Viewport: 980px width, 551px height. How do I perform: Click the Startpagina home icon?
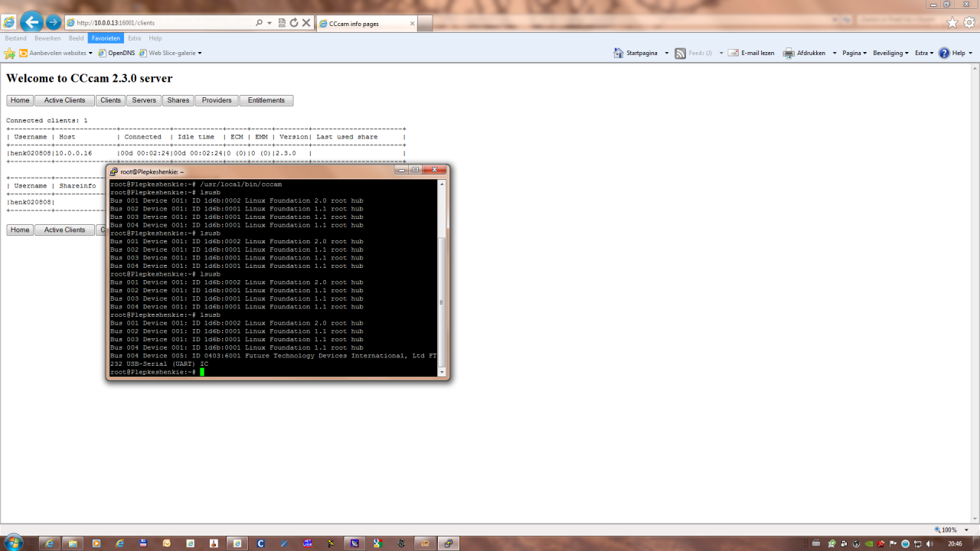click(619, 53)
